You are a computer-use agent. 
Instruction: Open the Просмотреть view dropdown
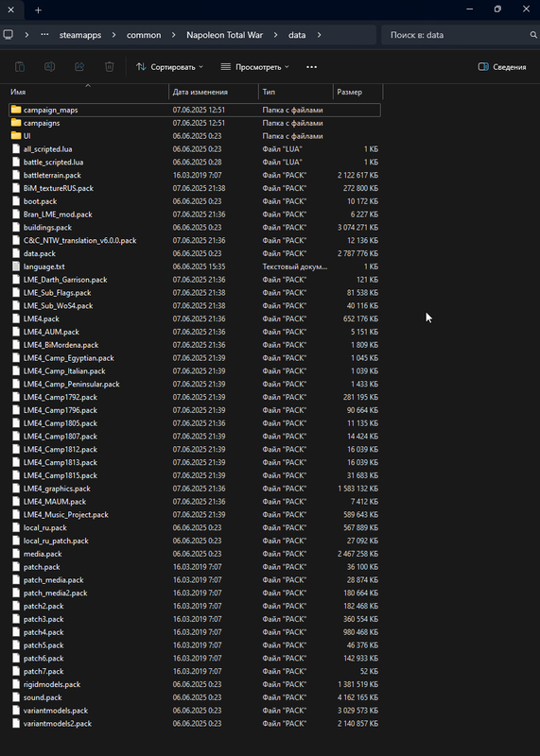pyautogui.click(x=254, y=67)
